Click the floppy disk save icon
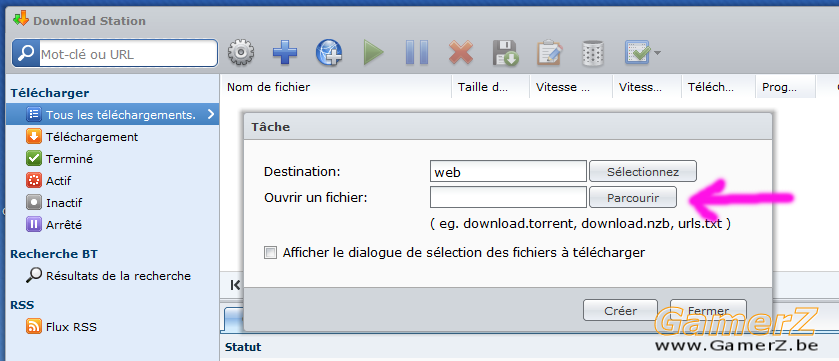The height and width of the screenshot is (361, 839). pyautogui.click(x=506, y=53)
